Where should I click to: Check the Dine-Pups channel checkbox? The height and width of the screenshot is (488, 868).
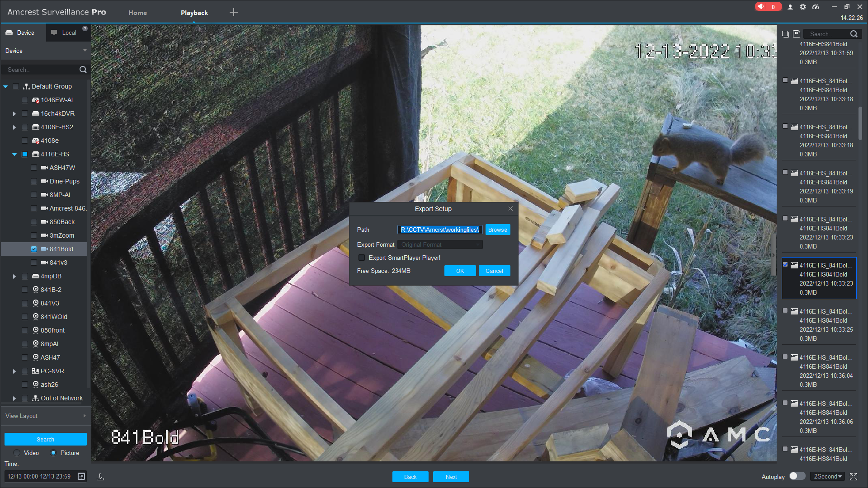point(34,181)
